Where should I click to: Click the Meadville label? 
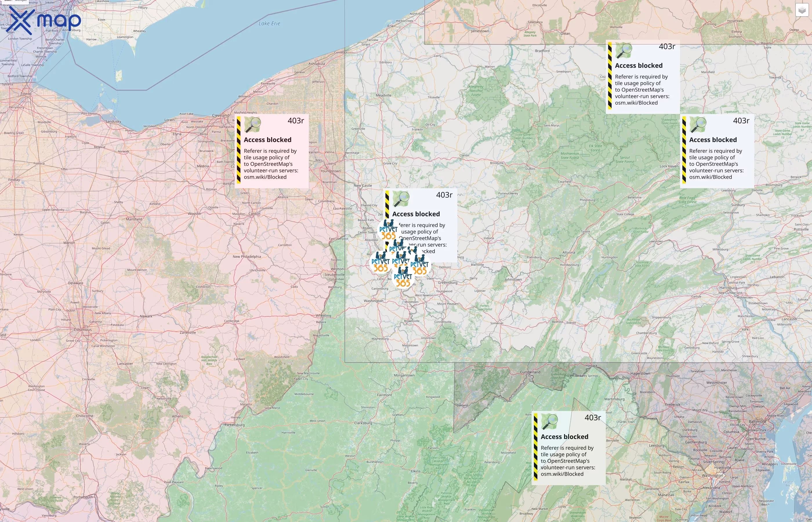click(x=383, y=96)
